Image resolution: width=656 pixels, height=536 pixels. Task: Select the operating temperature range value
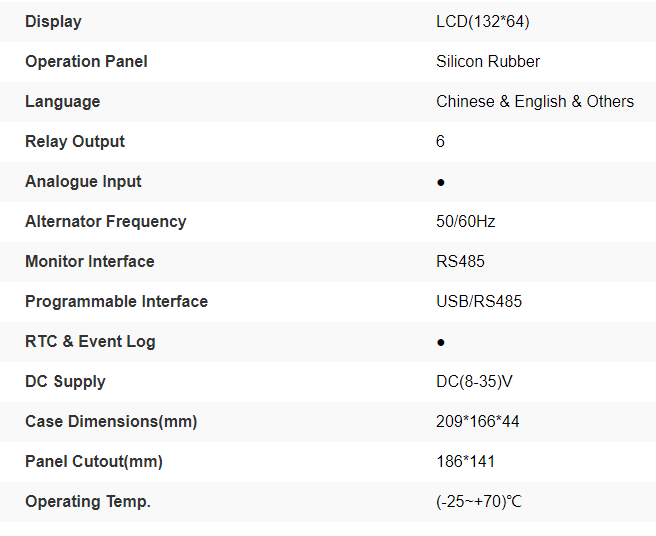pyautogui.click(x=479, y=501)
